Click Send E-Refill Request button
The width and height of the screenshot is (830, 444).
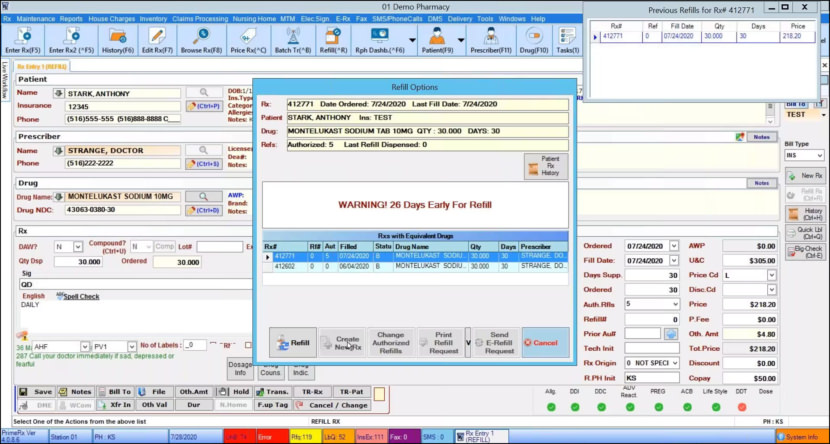(496, 342)
